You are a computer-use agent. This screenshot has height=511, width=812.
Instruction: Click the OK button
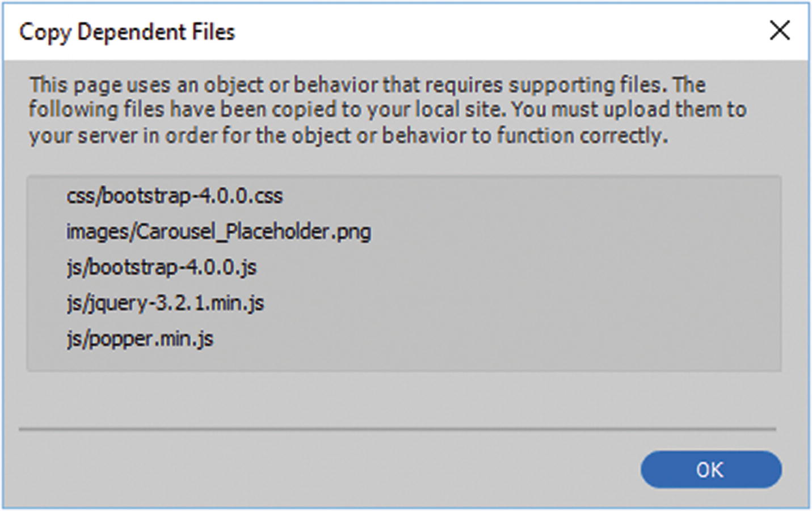710,470
